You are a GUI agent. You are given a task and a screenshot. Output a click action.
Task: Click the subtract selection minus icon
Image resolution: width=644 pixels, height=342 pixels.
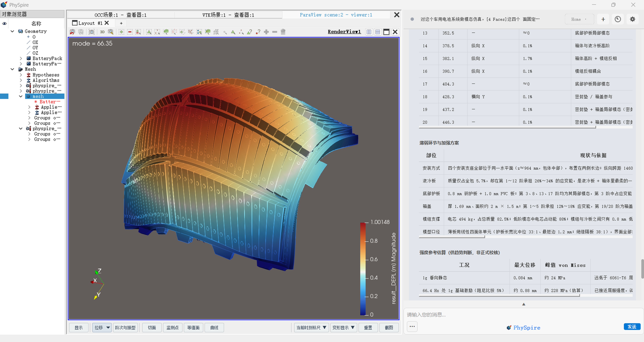coord(130,32)
